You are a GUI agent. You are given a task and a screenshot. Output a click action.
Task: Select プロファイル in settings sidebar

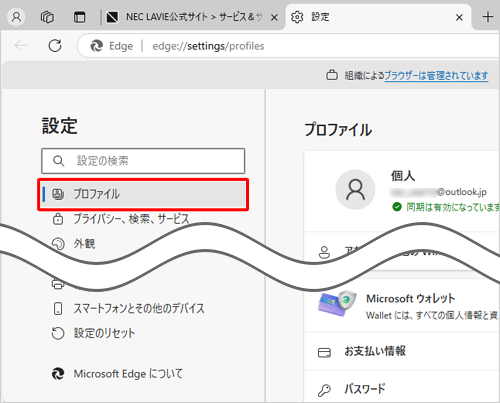pyautogui.click(x=143, y=194)
